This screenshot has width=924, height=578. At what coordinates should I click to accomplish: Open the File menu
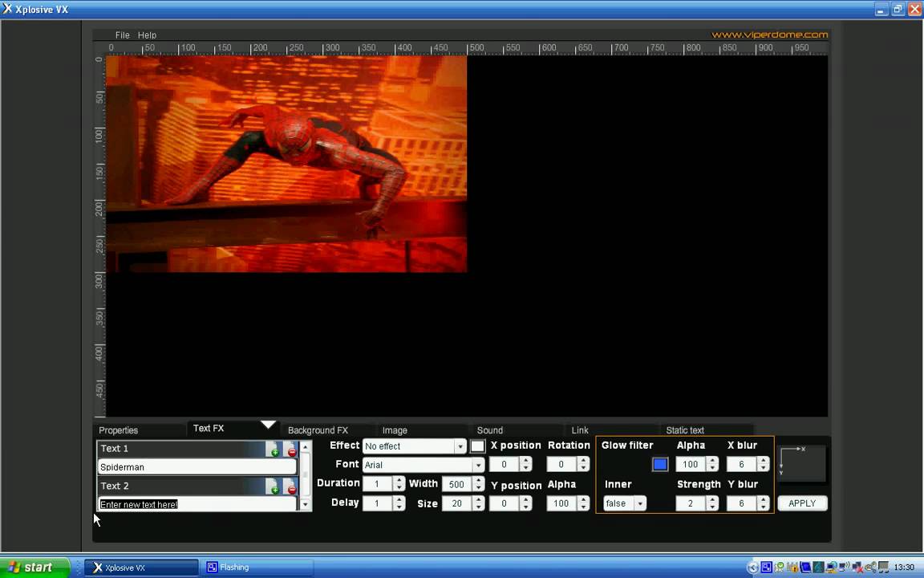(x=122, y=35)
